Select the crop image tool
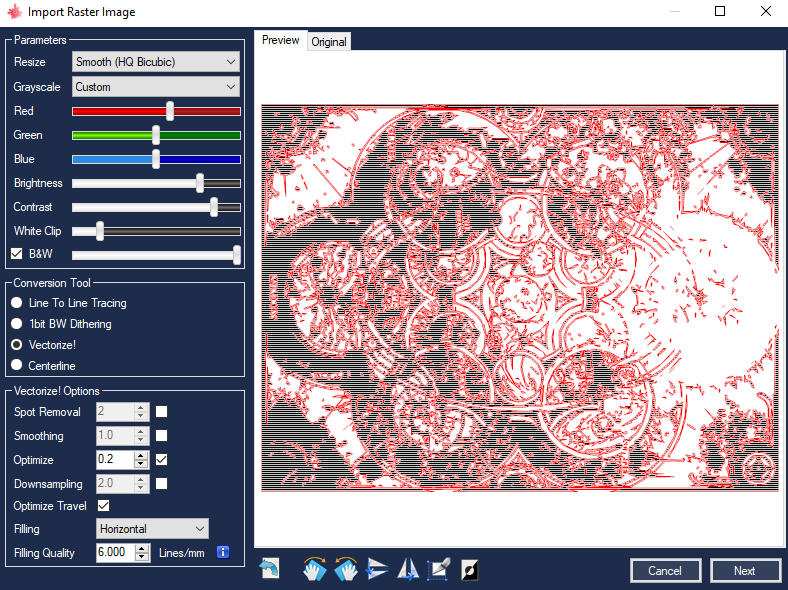Screen dimensions: 788x590 pos(439,569)
